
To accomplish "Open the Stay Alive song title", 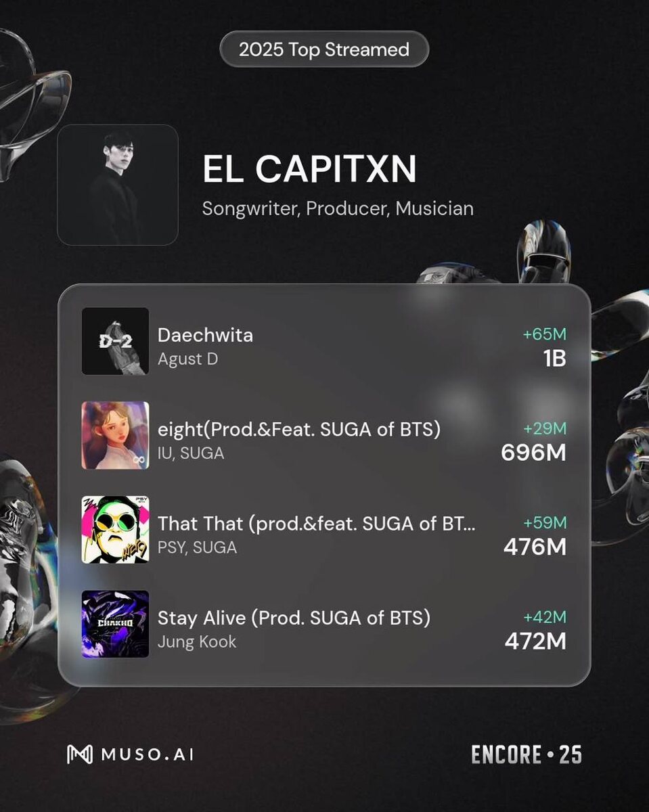I will click(x=294, y=618).
